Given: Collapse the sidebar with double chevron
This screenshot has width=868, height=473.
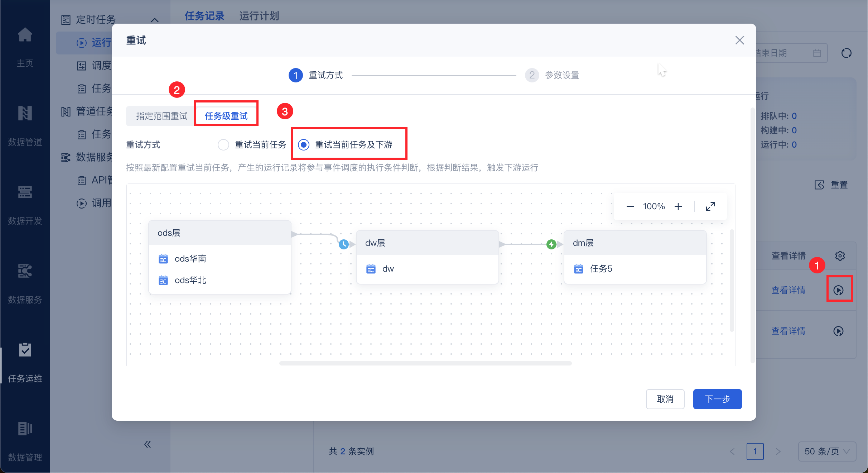Looking at the screenshot, I should coord(148,444).
